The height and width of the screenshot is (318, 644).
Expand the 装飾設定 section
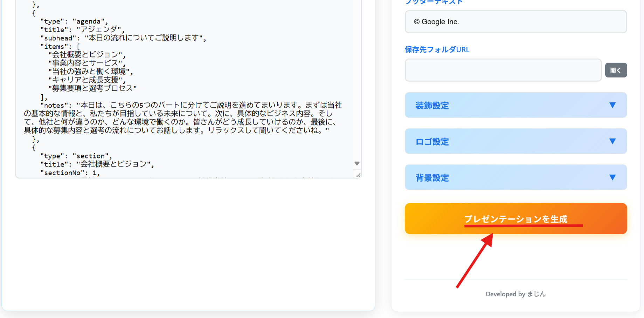pyautogui.click(x=515, y=105)
